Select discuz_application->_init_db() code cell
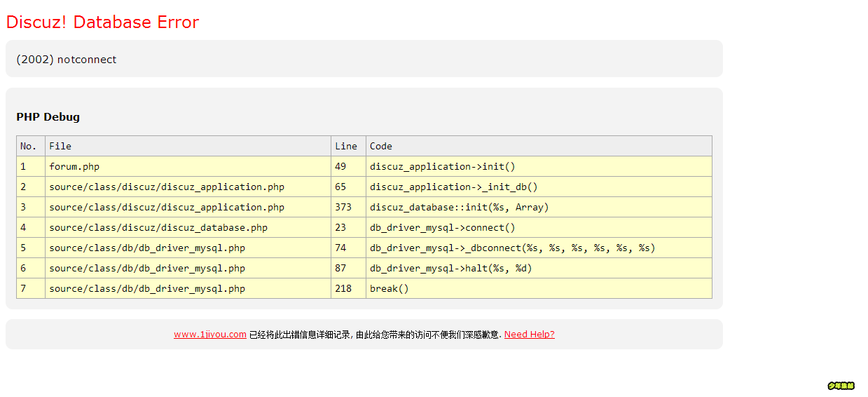 pos(539,187)
